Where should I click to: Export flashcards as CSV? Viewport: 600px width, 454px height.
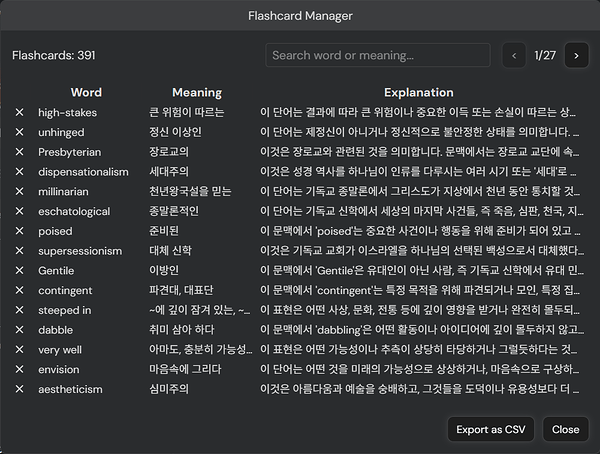click(490, 429)
